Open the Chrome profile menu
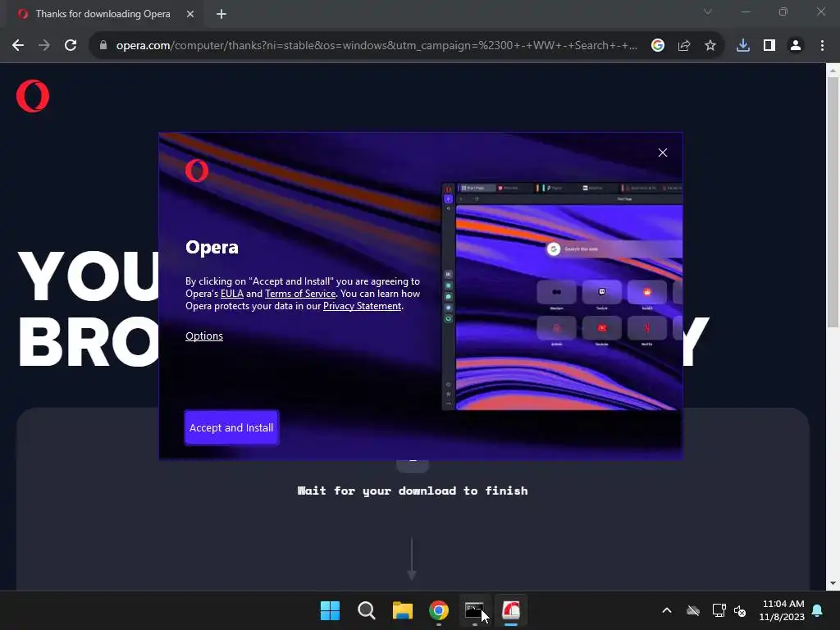This screenshot has height=630, width=840. pos(796,46)
